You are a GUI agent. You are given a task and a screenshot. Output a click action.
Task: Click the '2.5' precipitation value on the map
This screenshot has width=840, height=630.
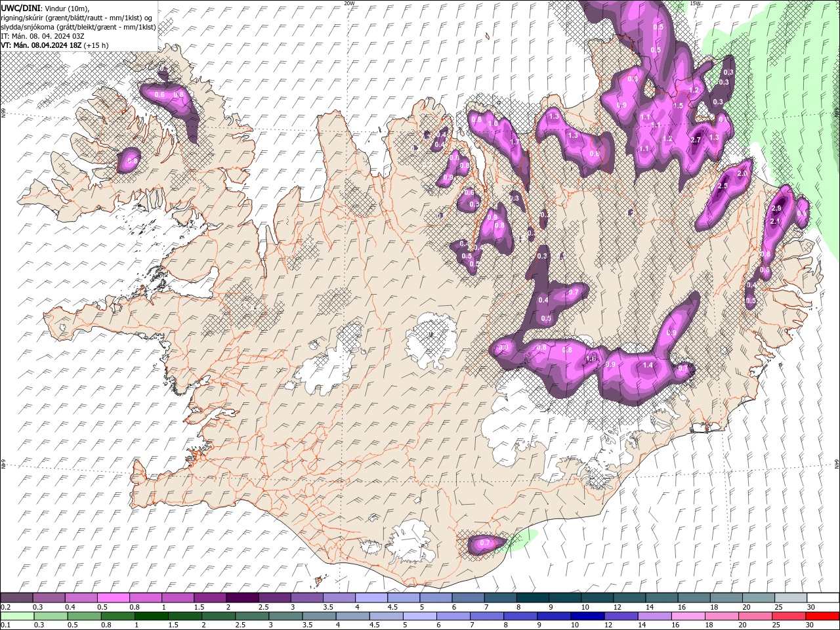(723, 186)
